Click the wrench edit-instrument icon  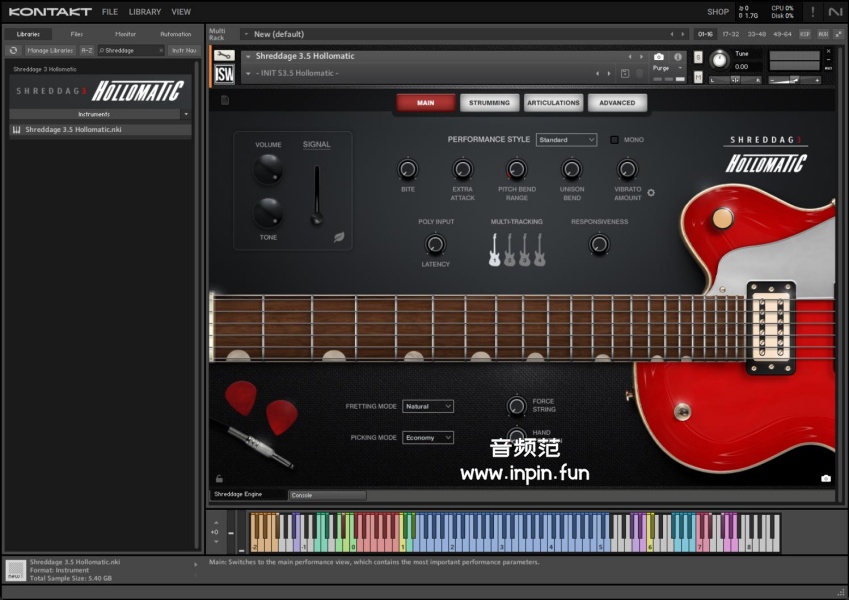(x=224, y=56)
